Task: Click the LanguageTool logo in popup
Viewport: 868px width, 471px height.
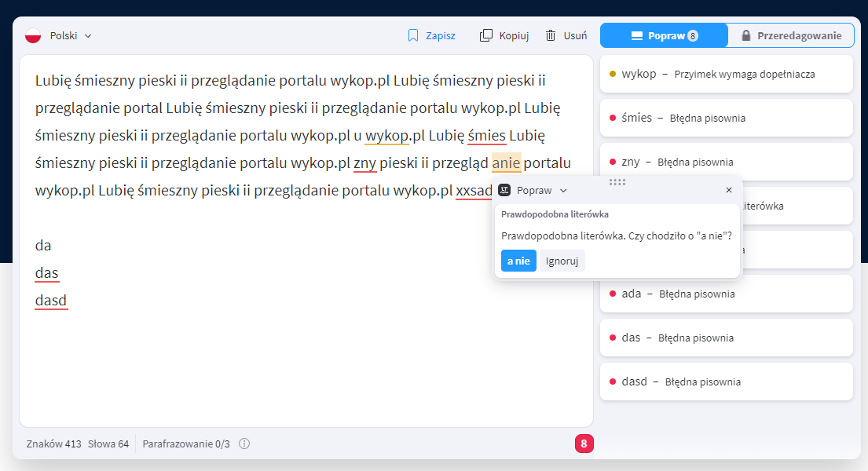Action: pos(505,190)
